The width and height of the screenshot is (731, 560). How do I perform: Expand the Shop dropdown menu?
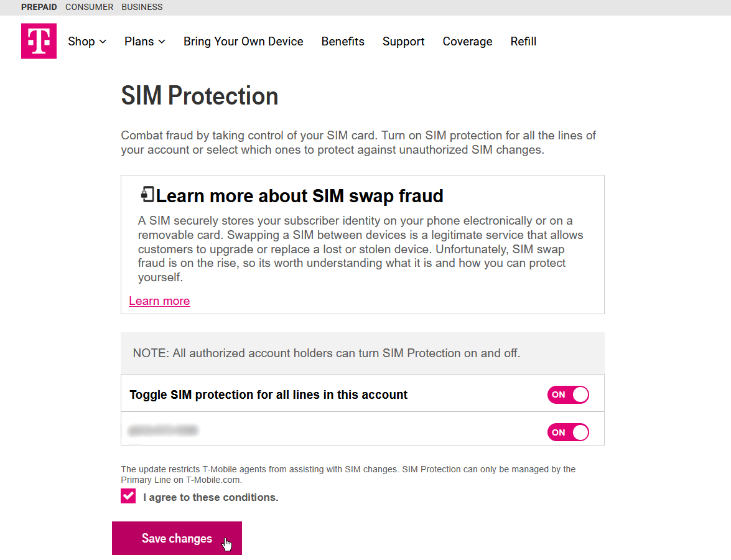click(87, 42)
